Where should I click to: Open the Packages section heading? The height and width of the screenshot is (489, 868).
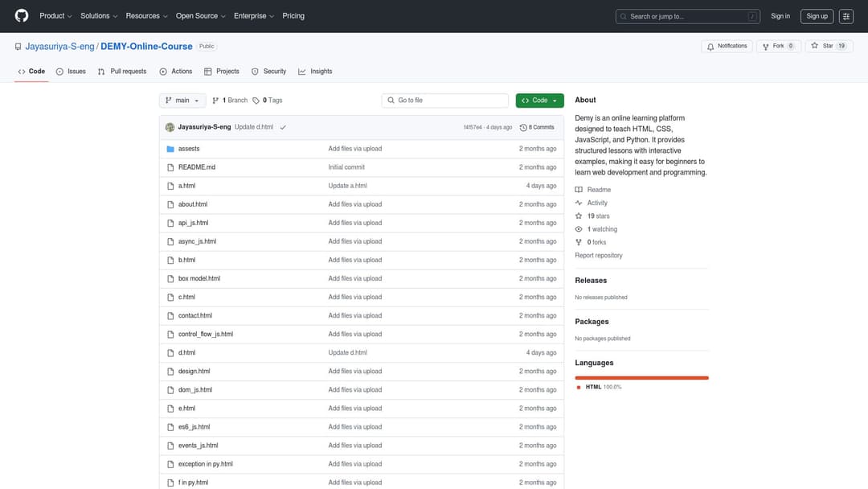coord(592,322)
